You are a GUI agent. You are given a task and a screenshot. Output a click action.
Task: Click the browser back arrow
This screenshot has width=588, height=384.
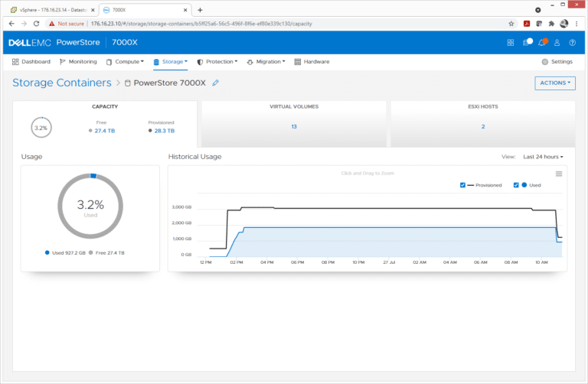pyautogui.click(x=11, y=24)
